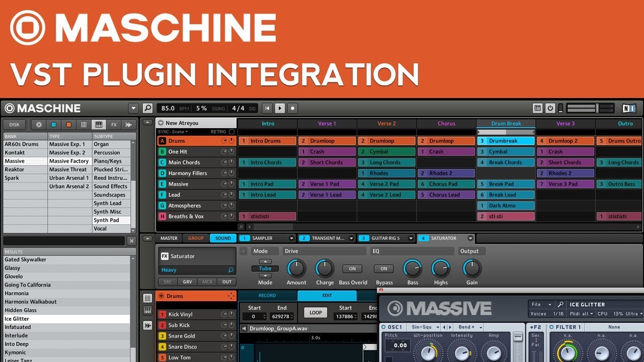Screen dimensions: 644x362
Task: Switch to the MASTER tab
Action: pyautogui.click(x=169, y=238)
